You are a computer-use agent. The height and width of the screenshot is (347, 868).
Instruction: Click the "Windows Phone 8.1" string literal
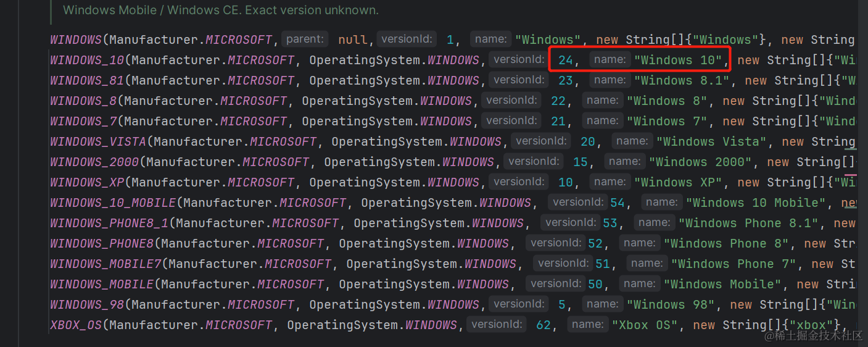tap(748, 223)
